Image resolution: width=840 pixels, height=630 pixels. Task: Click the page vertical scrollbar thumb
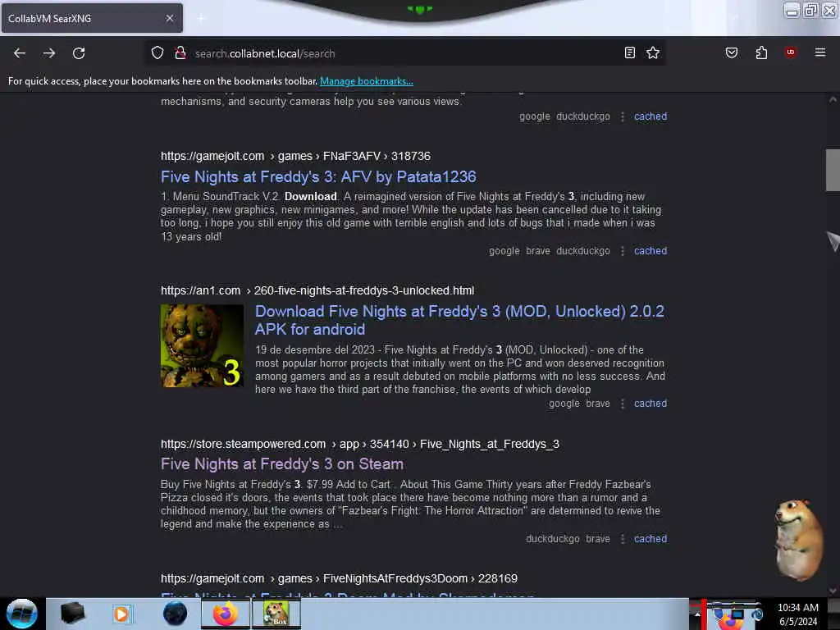(833, 170)
